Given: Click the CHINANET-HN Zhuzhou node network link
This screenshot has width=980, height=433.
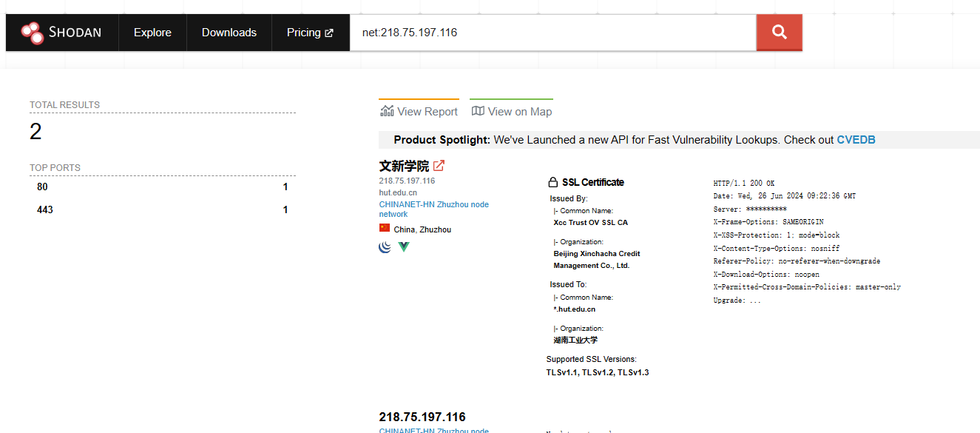Looking at the screenshot, I should point(433,209).
